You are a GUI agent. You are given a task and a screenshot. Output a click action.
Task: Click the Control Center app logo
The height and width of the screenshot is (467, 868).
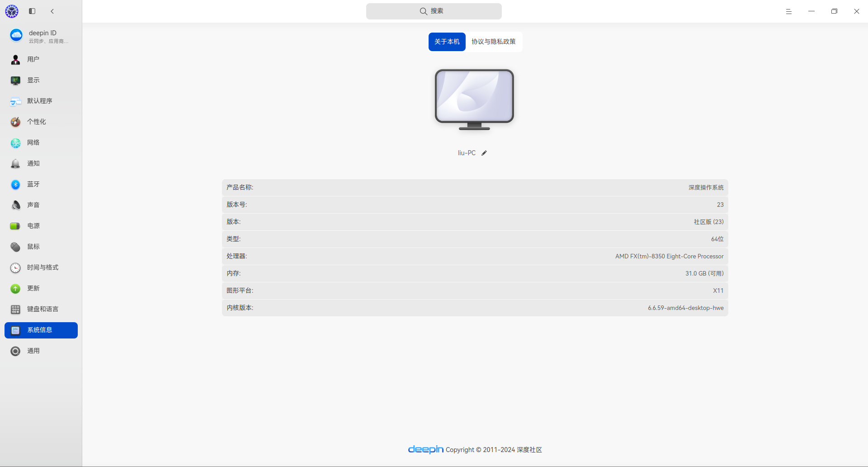pos(12,11)
